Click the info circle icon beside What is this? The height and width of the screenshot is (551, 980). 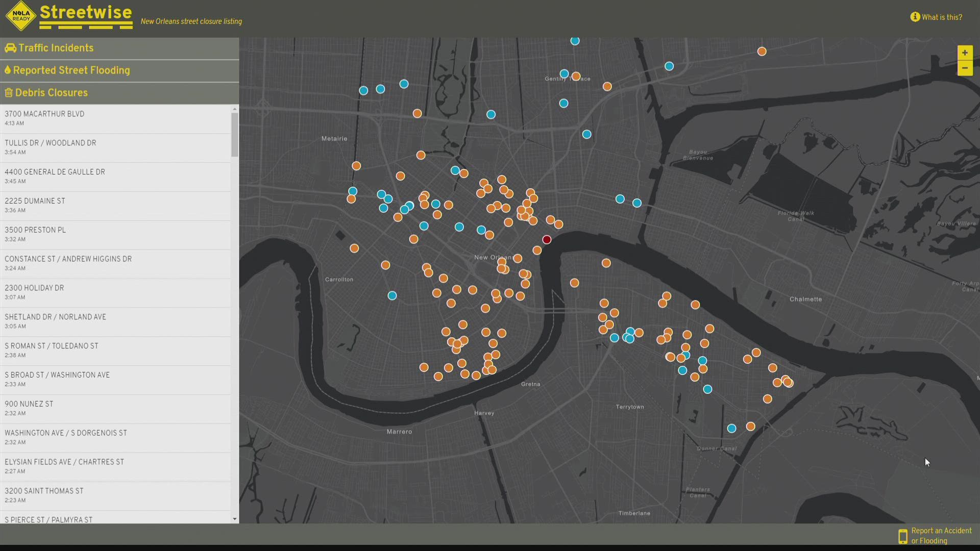[915, 17]
